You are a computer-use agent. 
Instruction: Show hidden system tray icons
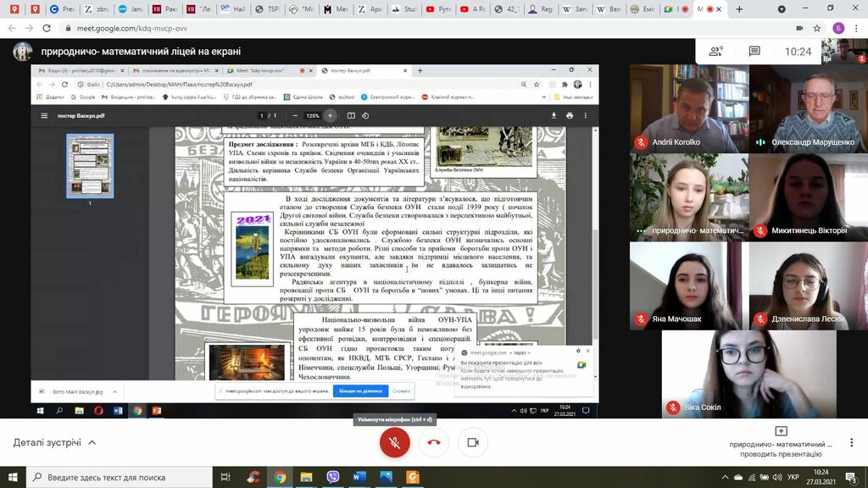tap(725, 477)
